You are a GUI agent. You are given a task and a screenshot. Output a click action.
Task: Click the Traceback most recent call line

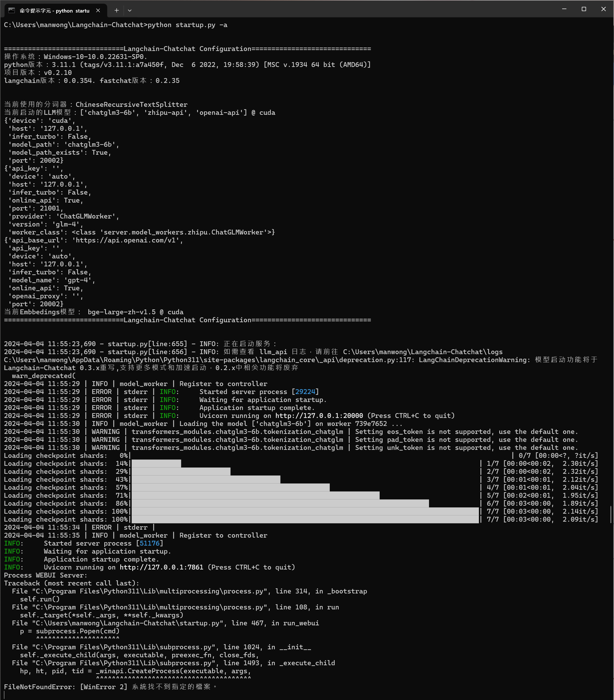tap(72, 583)
